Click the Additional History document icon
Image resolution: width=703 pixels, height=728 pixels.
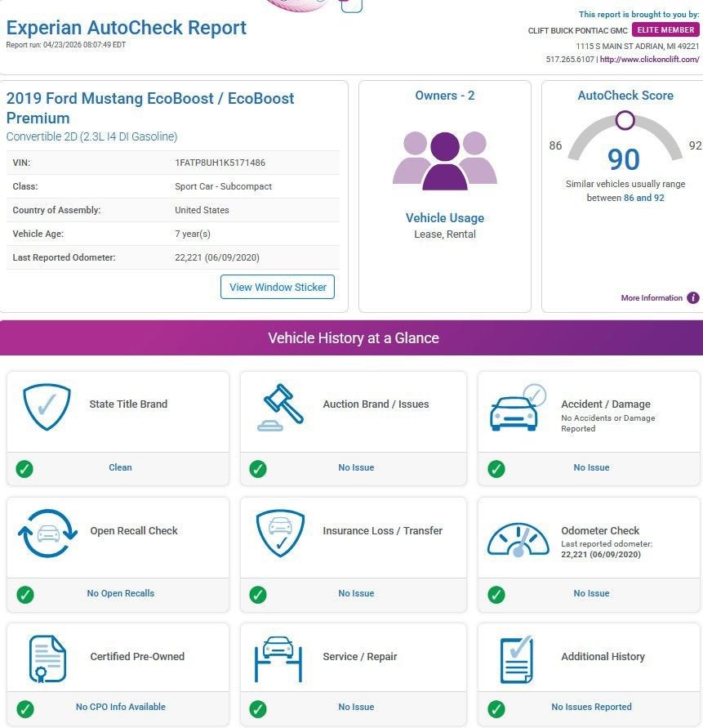516,659
